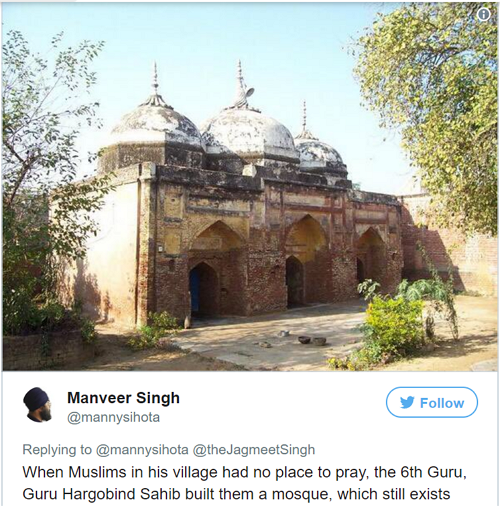Click the tweet text about the 6th Guru
Image resolution: width=500 pixels, height=506 pixels.
pos(244,472)
